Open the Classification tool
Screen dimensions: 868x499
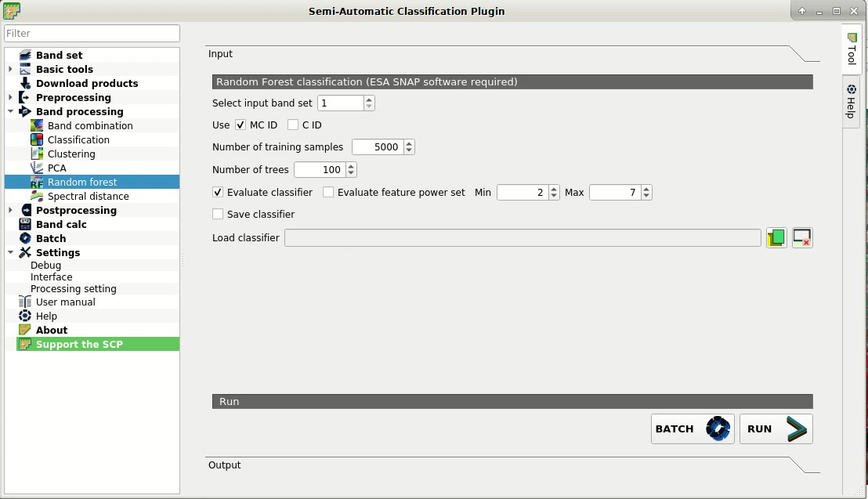pos(78,139)
